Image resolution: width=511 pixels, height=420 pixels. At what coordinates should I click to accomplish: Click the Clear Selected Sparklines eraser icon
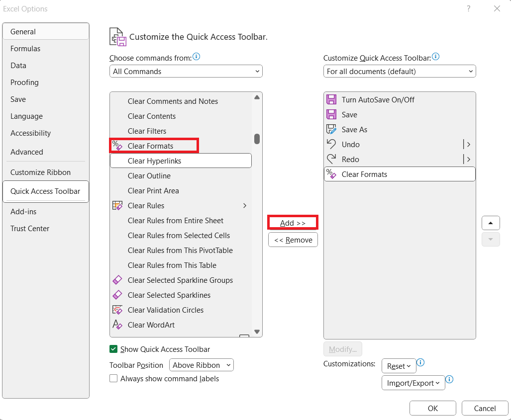pyautogui.click(x=117, y=295)
